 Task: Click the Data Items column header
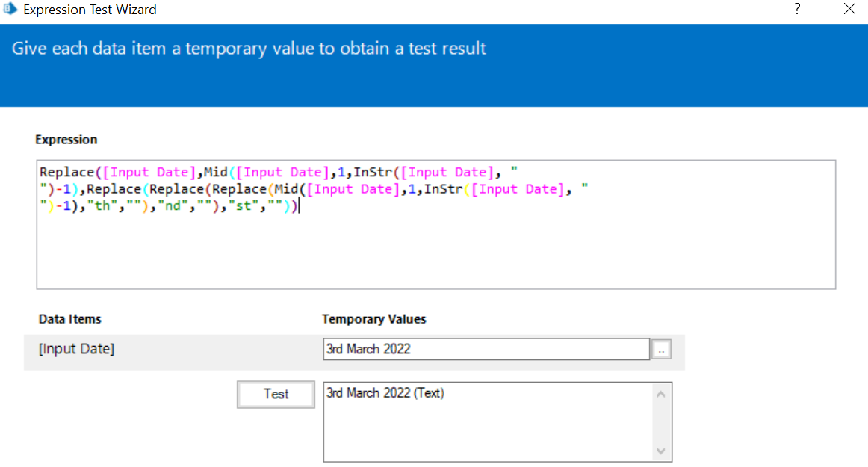[69, 319]
